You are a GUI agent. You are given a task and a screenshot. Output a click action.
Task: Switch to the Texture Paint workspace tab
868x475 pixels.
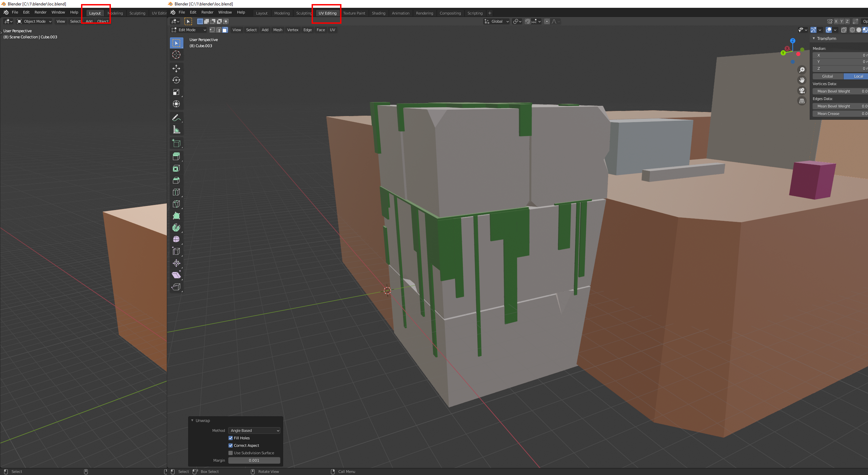coord(354,13)
